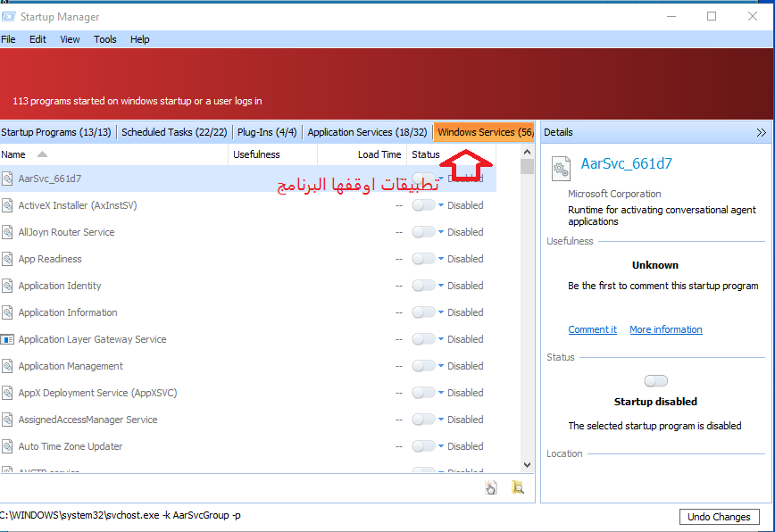Open the Edit menu

pyautogui.click(x=37, y=39)
